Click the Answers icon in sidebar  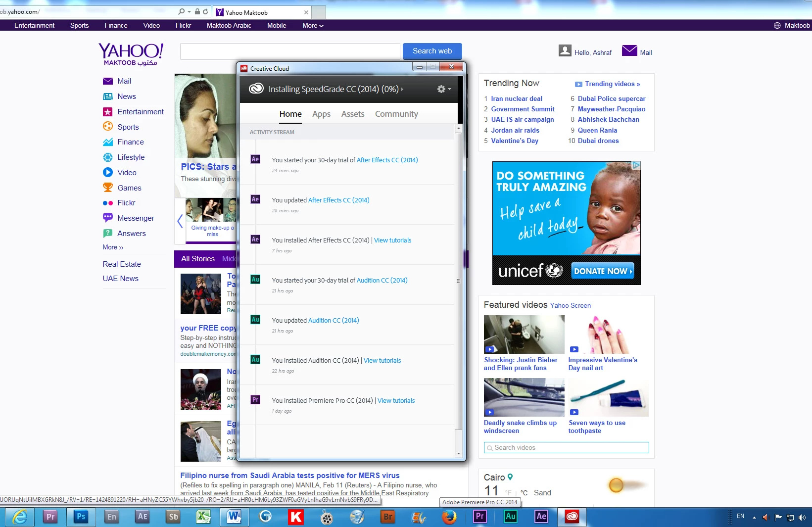[x=108, y=233]
